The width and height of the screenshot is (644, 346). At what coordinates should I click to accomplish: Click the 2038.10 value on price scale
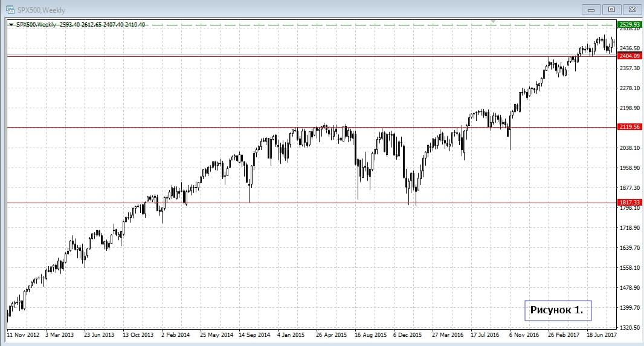tap(629, 148)
